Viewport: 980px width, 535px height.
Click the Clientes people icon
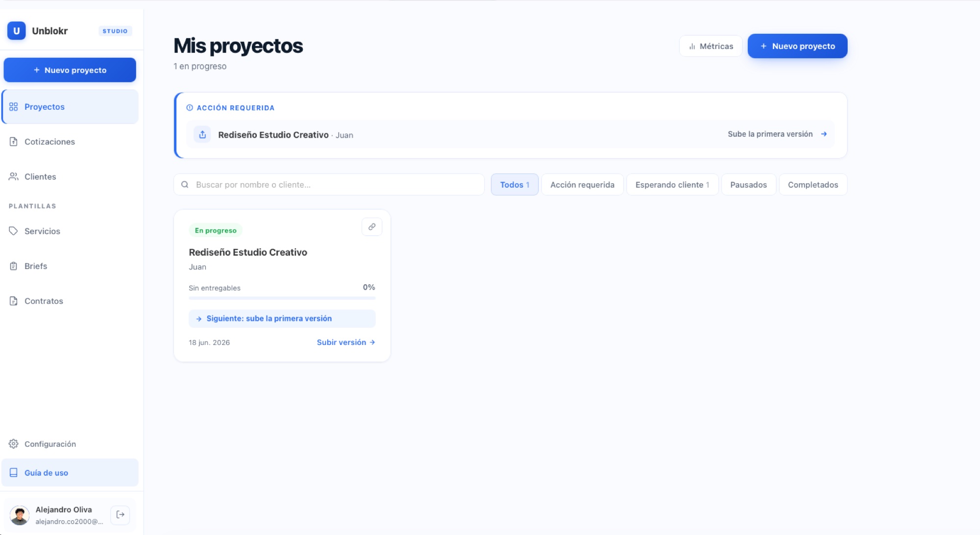click(13, 176)
